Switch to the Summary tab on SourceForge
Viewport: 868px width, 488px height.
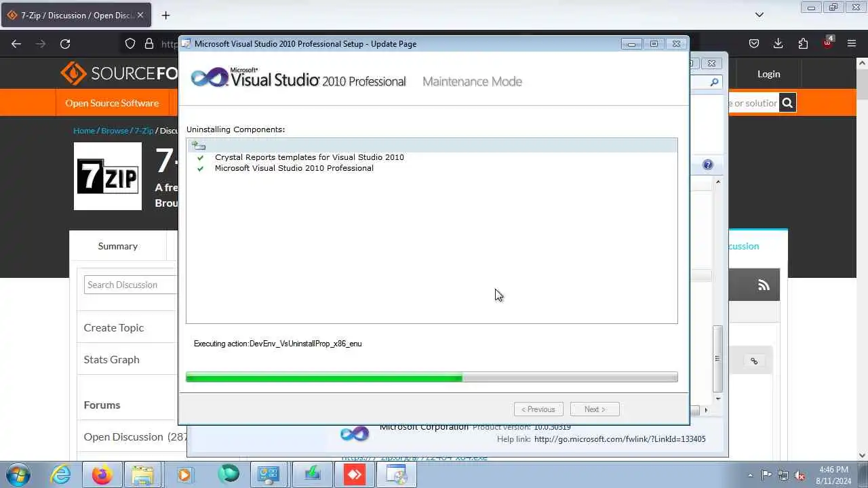click(x=117, y=246)
